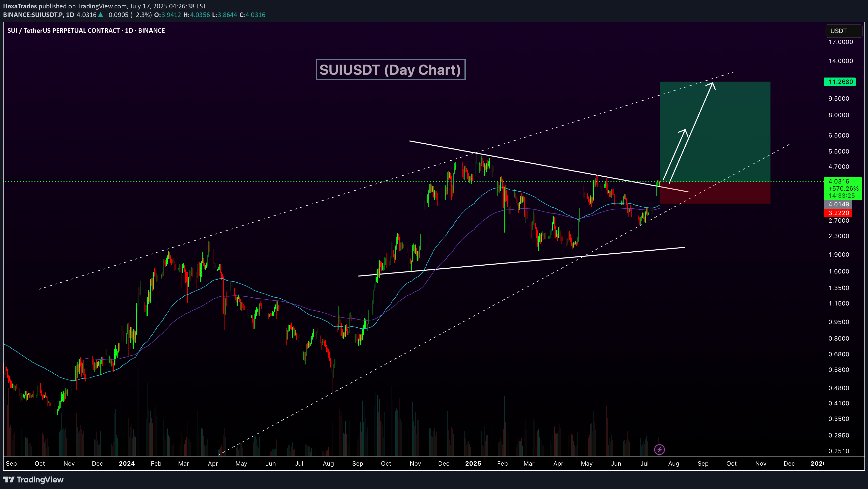
Task: Click the 0.9500 price axis label
Action: point(839,322)
